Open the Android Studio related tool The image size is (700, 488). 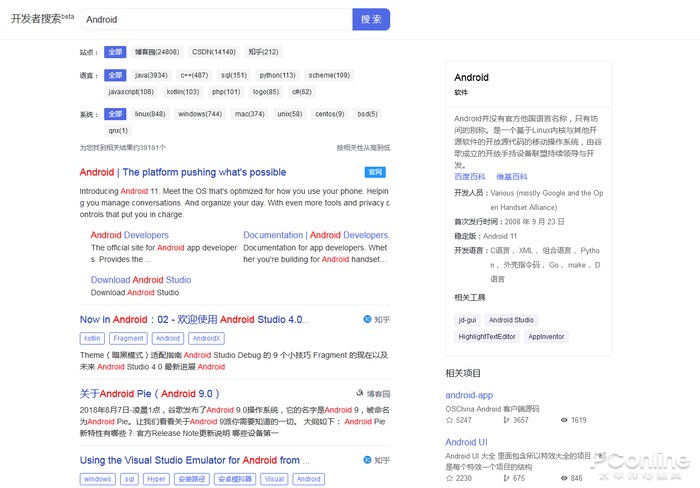[x=511, y=320]
